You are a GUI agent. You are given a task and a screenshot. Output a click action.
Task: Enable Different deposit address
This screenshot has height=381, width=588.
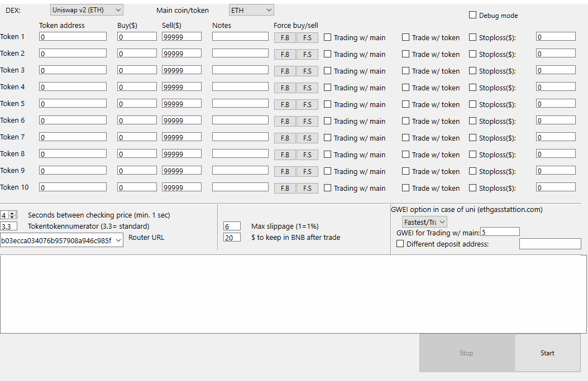400,243
